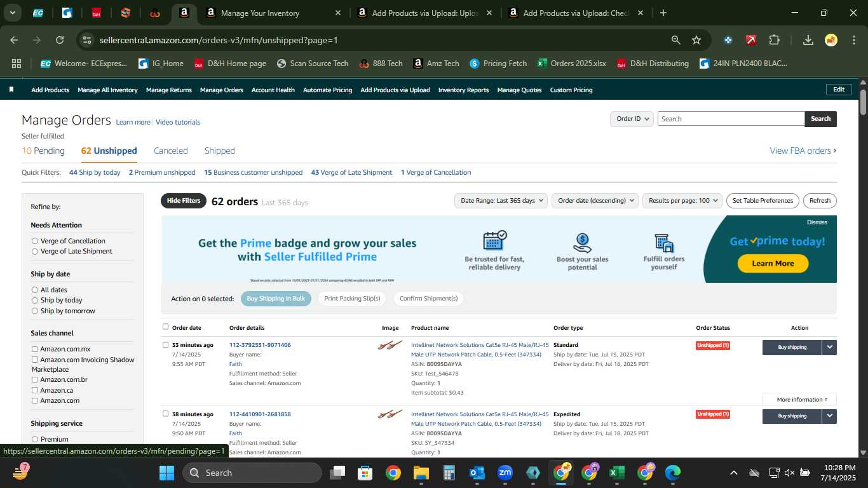
Task: Click the zoom magnifier icon in address bar
Action: 676,40
